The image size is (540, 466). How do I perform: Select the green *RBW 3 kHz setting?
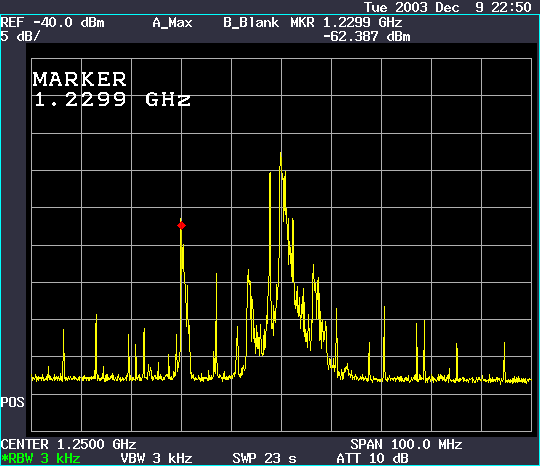pyautogui.click(x=41, y=458)
